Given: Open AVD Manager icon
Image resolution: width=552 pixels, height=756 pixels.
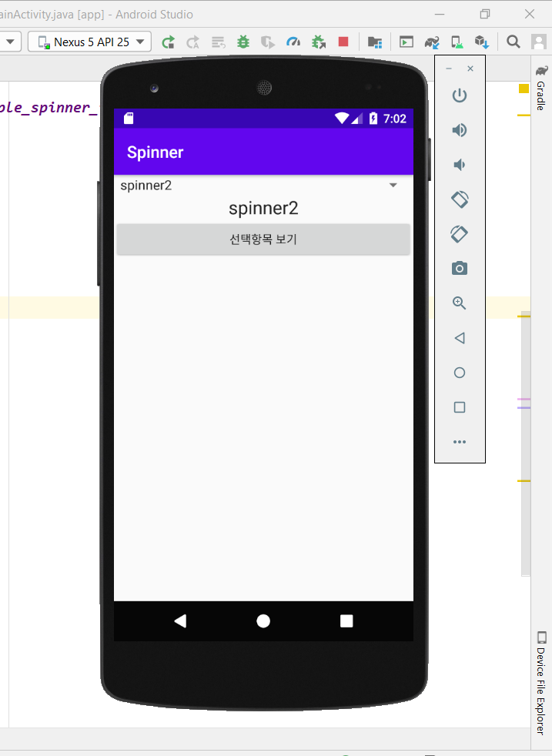Looking at the screenshot, I should (457, 42).
